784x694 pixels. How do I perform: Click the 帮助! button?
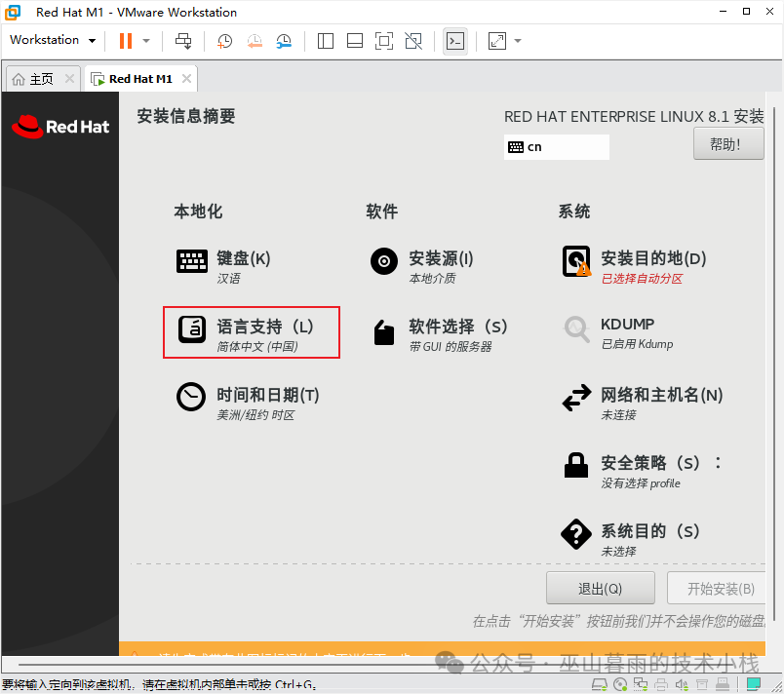[728, 142]
